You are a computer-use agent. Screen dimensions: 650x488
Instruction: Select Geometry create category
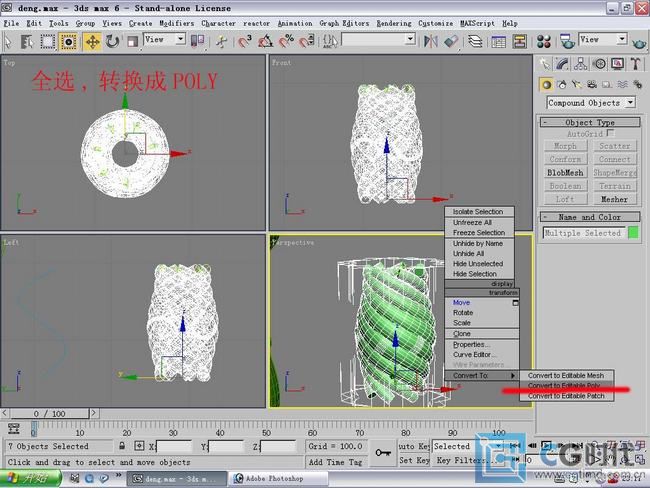tap(547, 85)
